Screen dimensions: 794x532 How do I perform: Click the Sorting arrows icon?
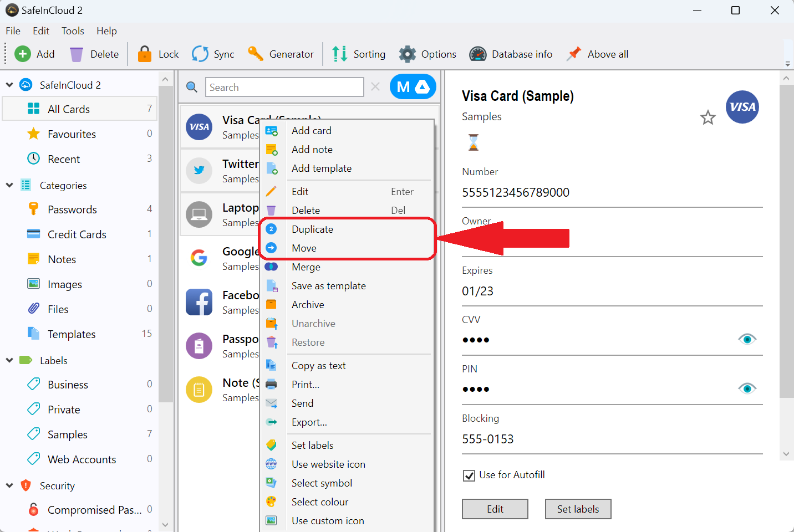[340, 54]
